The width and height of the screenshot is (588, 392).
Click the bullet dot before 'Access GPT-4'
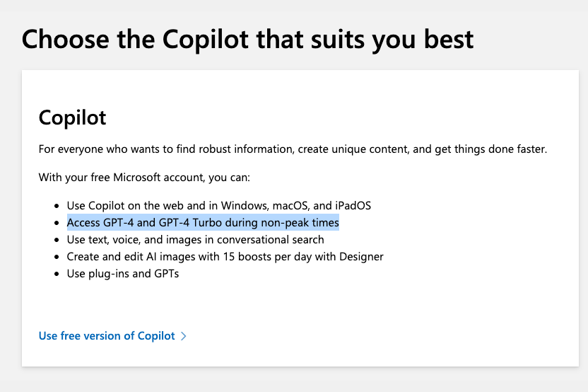click(57, 224)
